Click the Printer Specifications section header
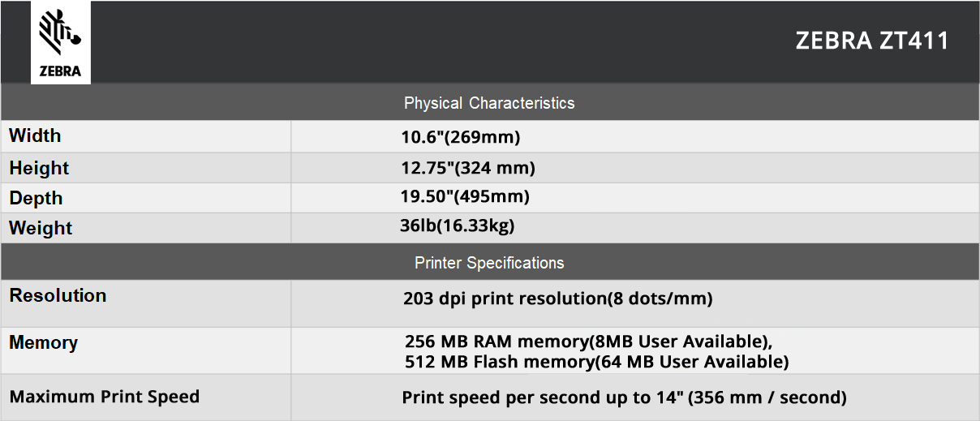The height and width of the screenshot is (421, 980). (489, 263)
